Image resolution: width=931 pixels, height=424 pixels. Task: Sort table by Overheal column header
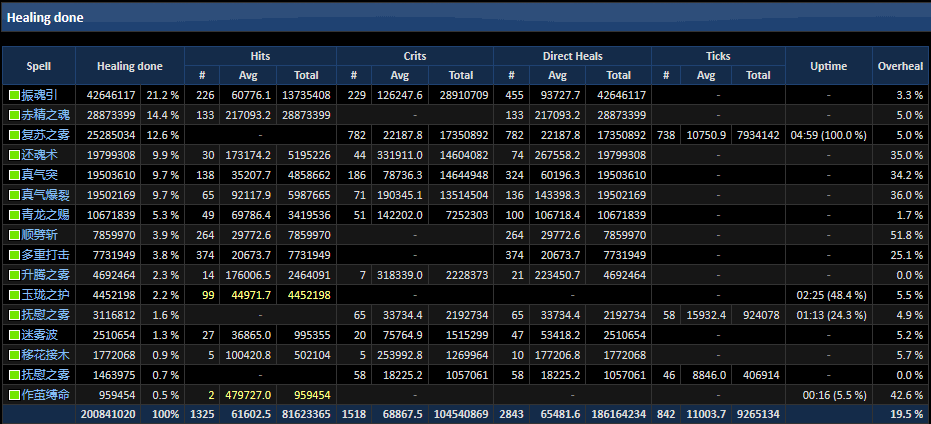(x=900, y=66)
